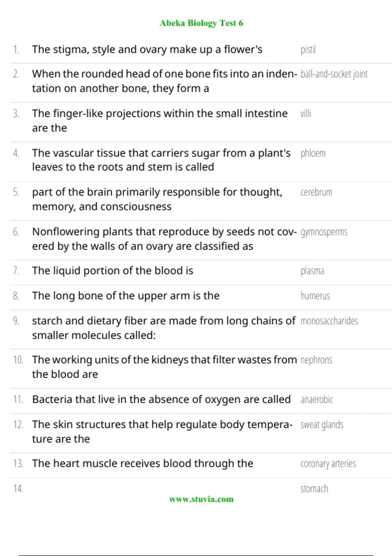Screen dimensions: 392x556
Task: Click the answer 'pistil'
Action: 308,50
